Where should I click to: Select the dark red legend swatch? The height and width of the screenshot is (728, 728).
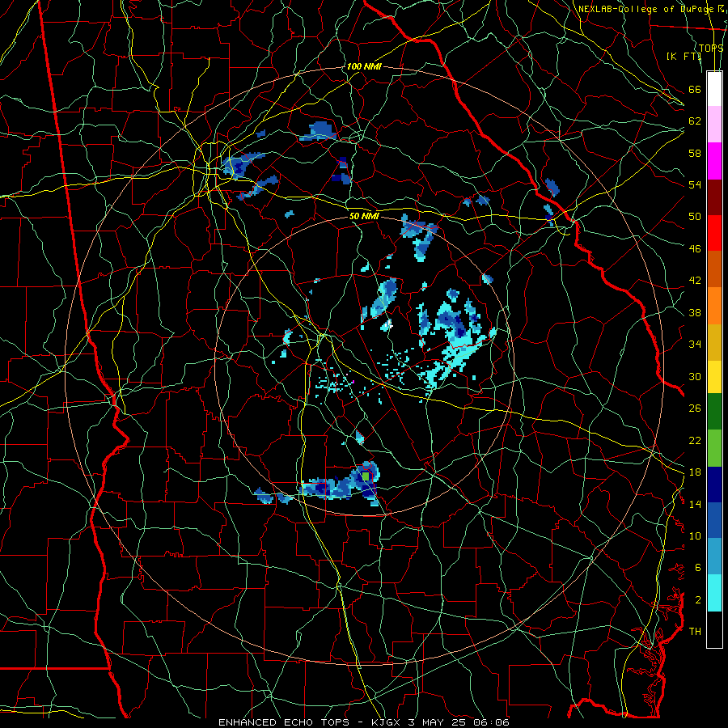point(714,197)
